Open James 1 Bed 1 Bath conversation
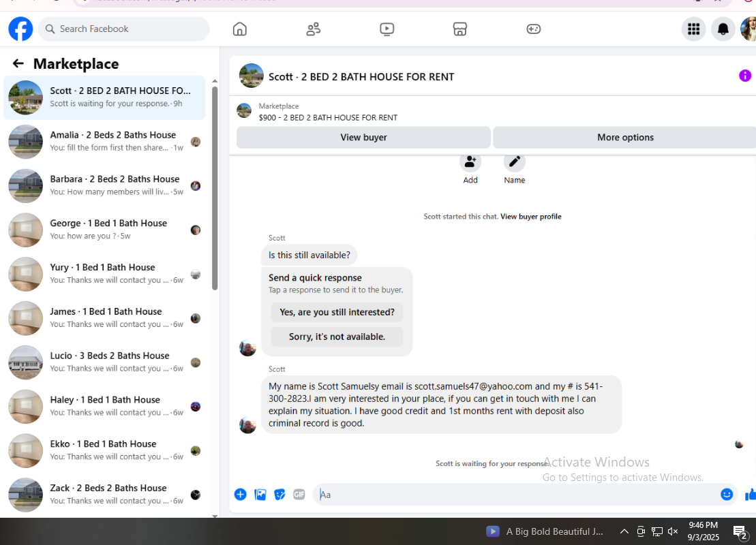This screenshot has height=545, width=756. (x=104, y=318)
